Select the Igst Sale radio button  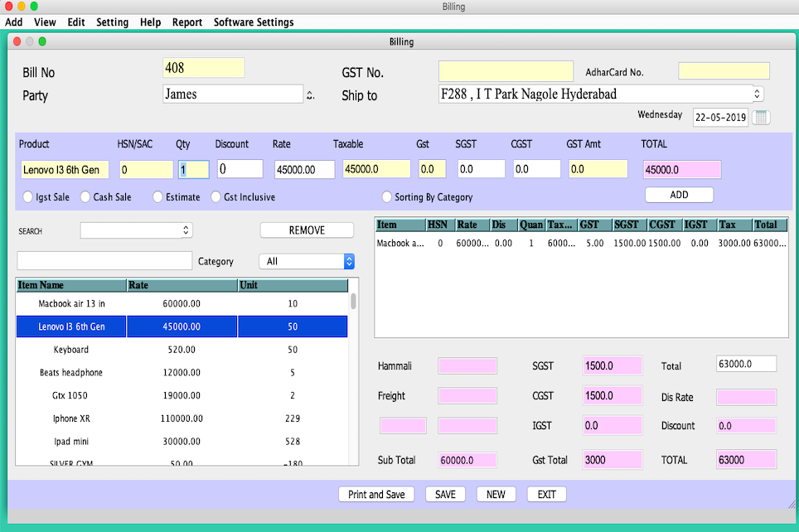(x=27, y=197)
